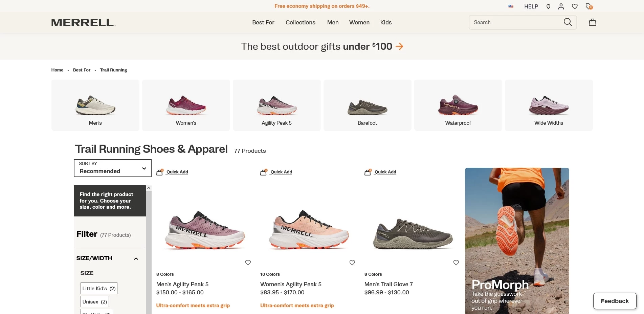Favorite the Women's Agility Peak 5
The image size is (644, 314).
point(352,263)
